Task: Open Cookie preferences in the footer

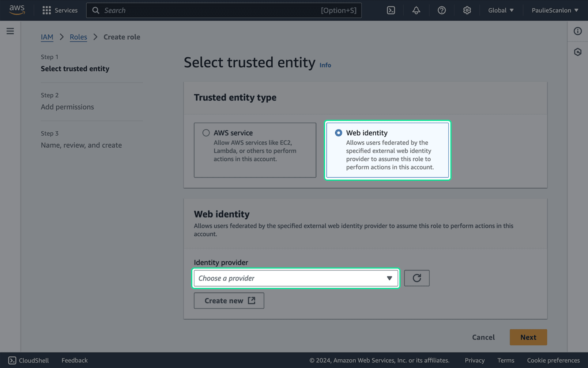Action: [x=552, y=360]
